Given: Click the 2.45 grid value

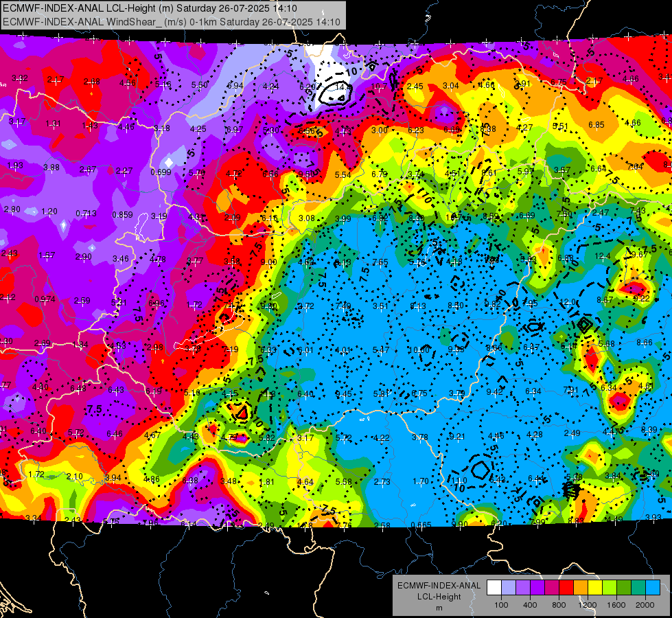Looking at the screenshot, I should pyautogui.click(x=415, y=87).
